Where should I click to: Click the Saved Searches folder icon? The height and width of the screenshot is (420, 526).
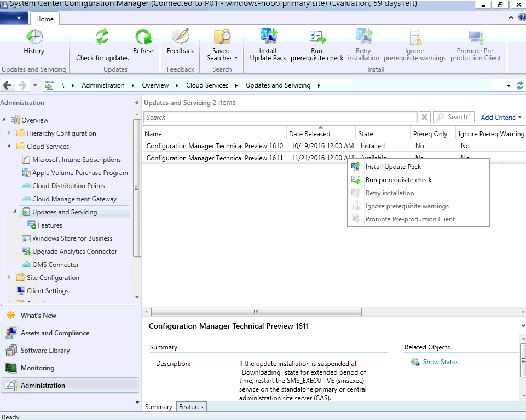pos(222,37)
